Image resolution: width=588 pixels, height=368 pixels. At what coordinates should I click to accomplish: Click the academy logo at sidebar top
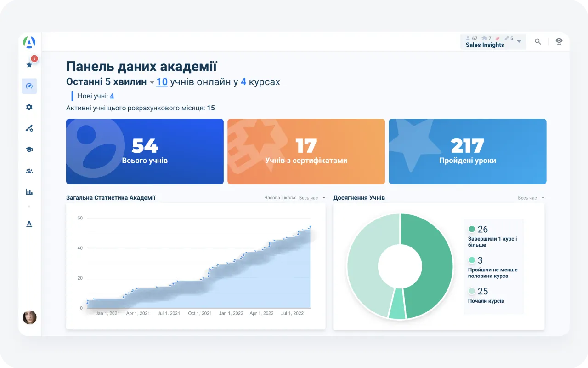(x=29, y=41)
